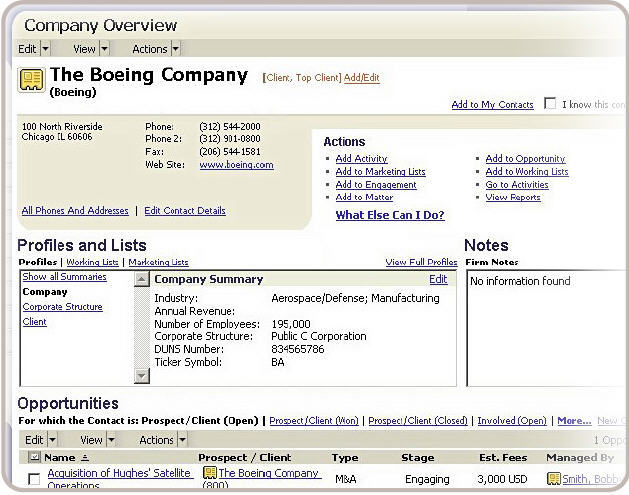Click contact icon beside Smith, Bobby
This screenshot has height=495, width=629.
[554, 478]
